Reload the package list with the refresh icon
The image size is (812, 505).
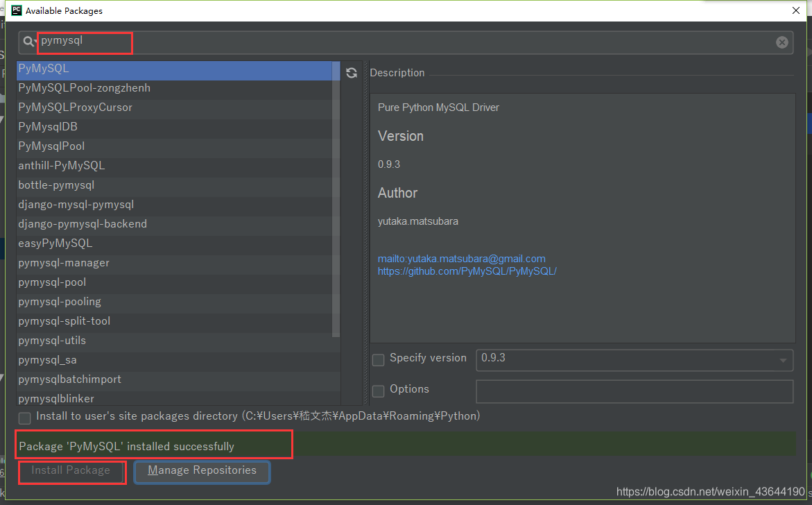[352, 73]
